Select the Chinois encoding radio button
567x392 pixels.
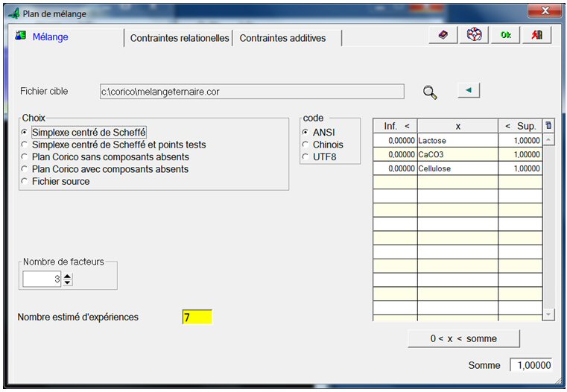coord(306,145)
